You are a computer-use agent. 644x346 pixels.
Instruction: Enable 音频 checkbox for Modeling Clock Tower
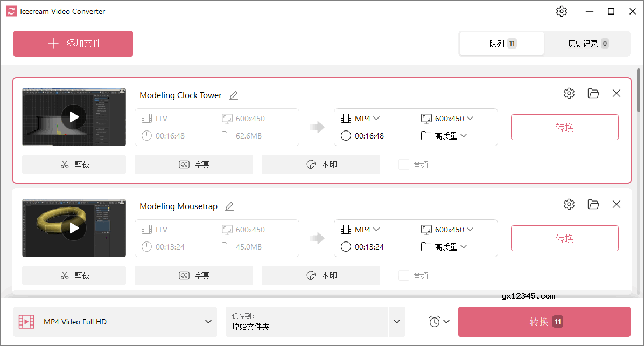pos(404,164)
